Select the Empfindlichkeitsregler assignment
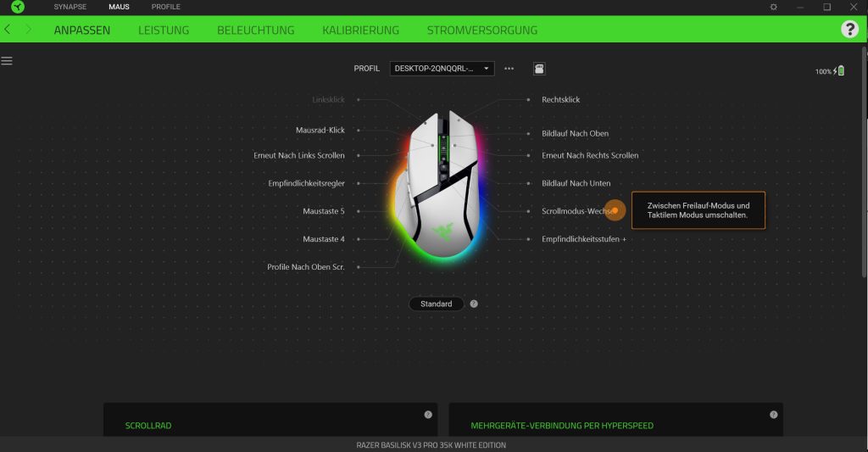The image size is (868, 452). (306, 183)
